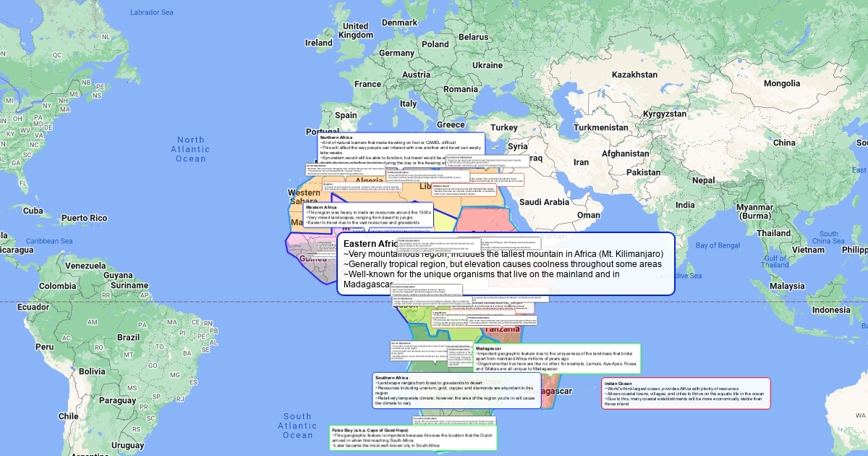
Task: Select the Madagascar info box
Action: (557, 358)
